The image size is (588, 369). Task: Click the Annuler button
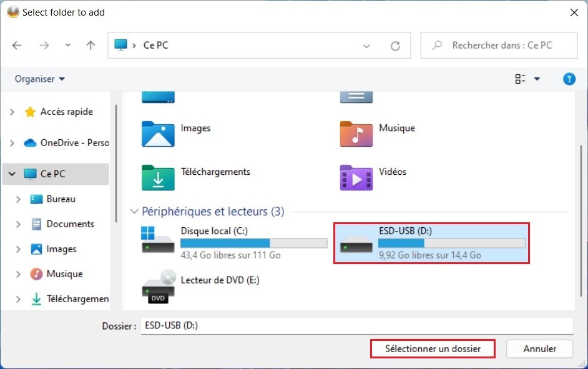[x=539, y=348]
